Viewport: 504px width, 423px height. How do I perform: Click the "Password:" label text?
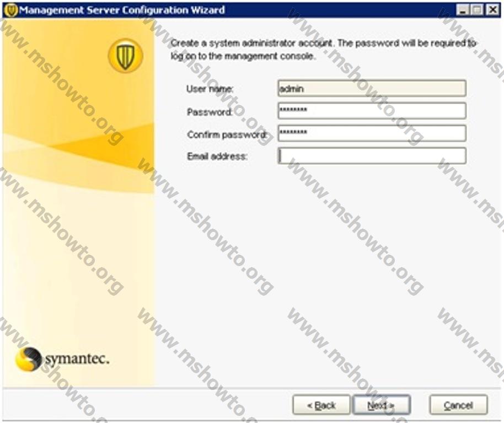pyautogui.click(x=210, y=112)
